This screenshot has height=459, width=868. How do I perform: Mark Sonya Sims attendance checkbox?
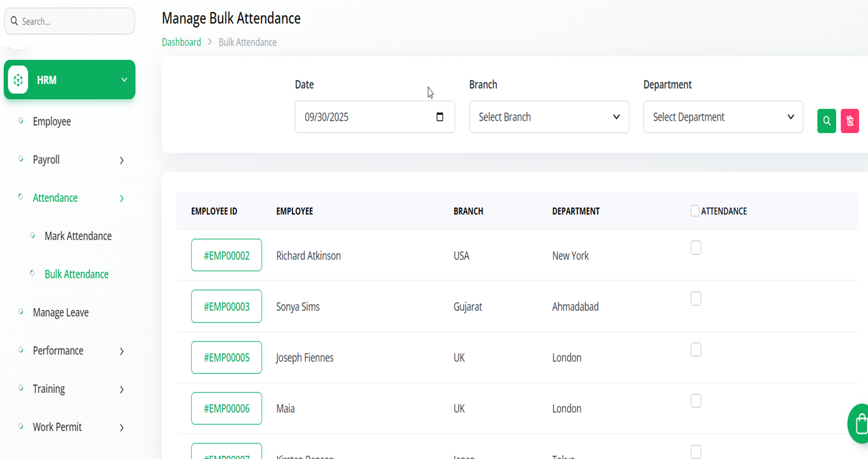(696, 299)
